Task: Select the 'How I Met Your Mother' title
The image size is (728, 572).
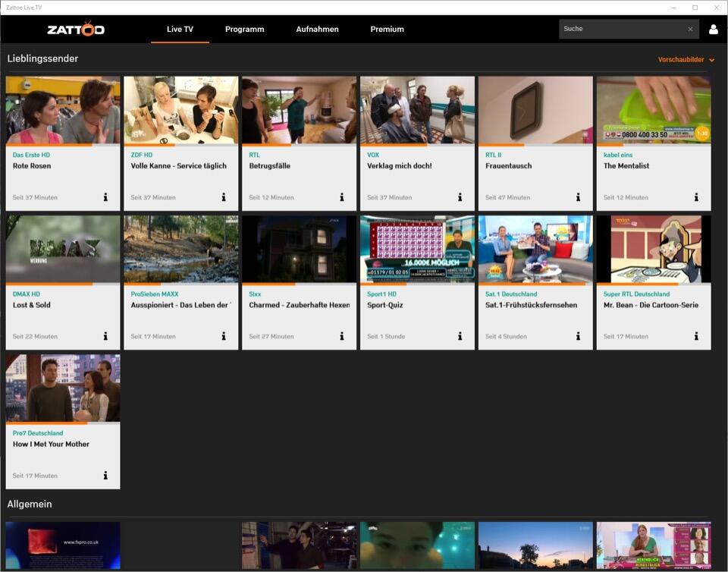Action: coord(51,444)
